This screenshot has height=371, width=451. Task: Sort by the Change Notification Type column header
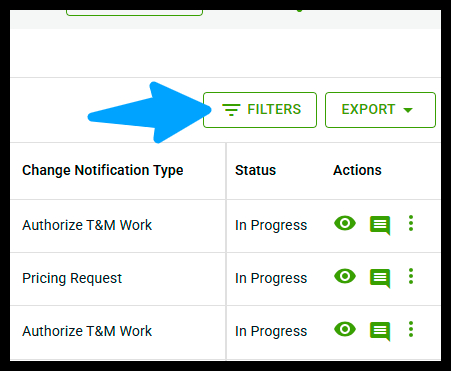click(103, 170)
